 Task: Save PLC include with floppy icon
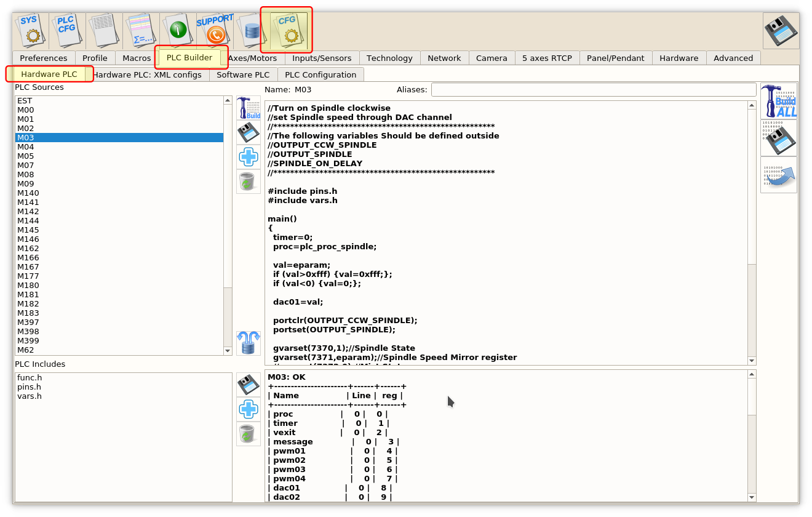click(248, 385)
